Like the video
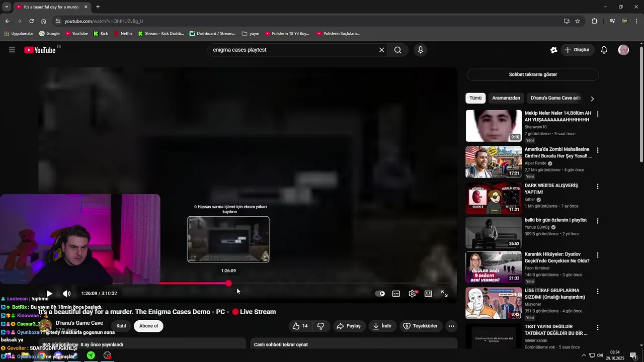The height and width of the screenshot is (362, 644). tap(300, 326)
